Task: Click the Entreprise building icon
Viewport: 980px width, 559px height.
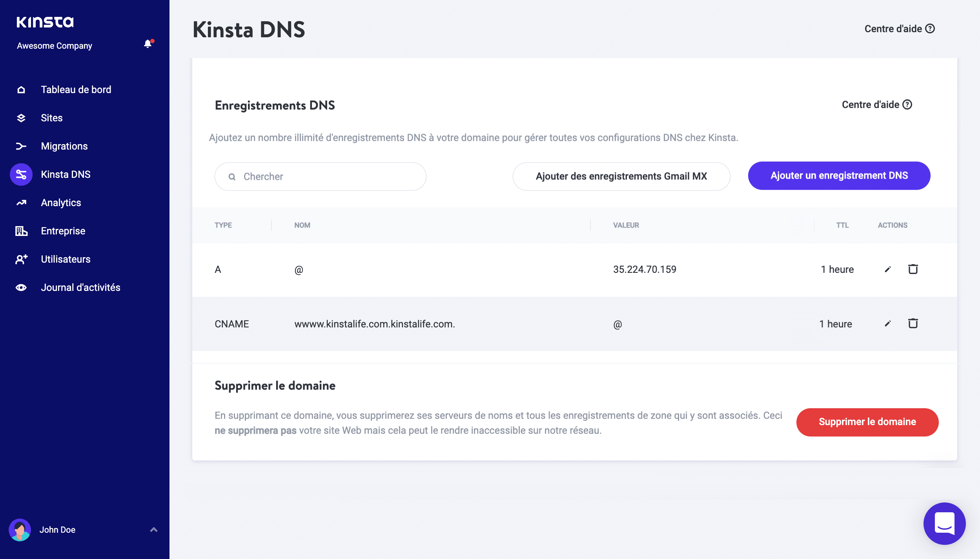Action: 21,230
